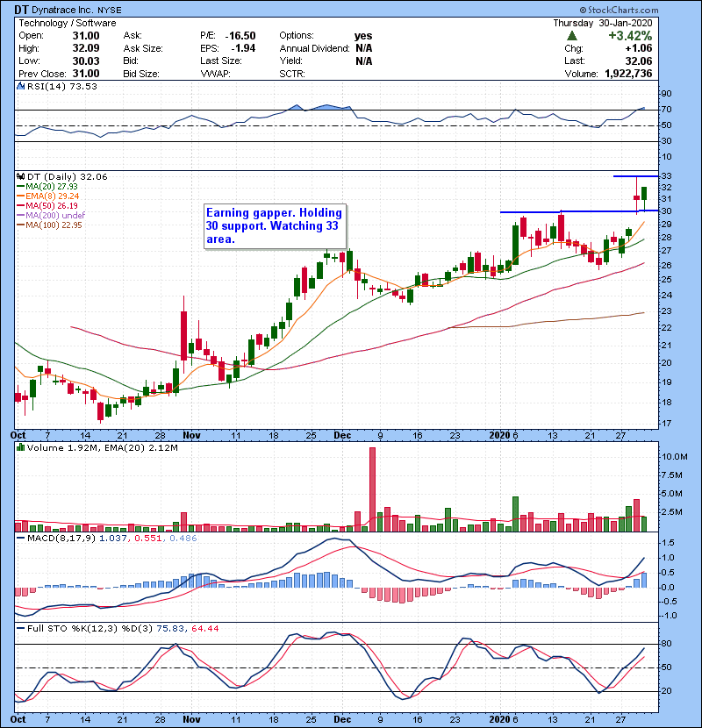Click the SCTR label
The image size is (702, 728).
(x=292, y=74)
